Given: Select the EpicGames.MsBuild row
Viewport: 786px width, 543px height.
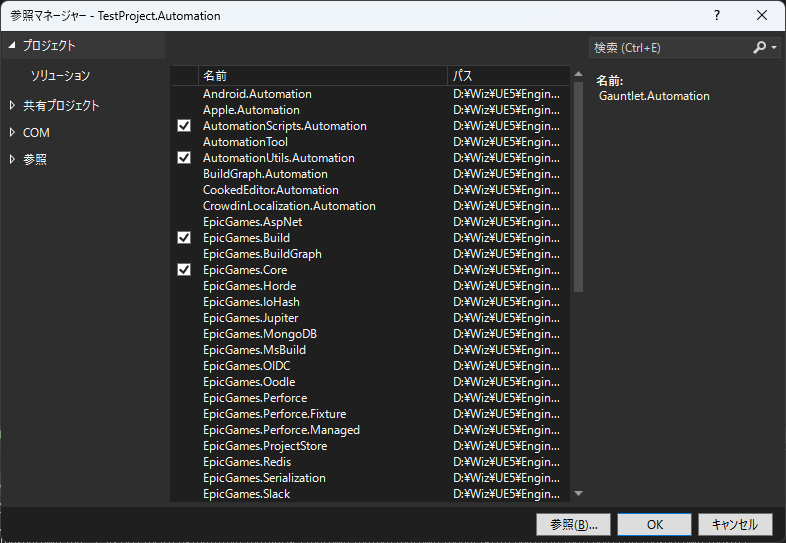Looking at the screenshot, I should pos(371,350).
